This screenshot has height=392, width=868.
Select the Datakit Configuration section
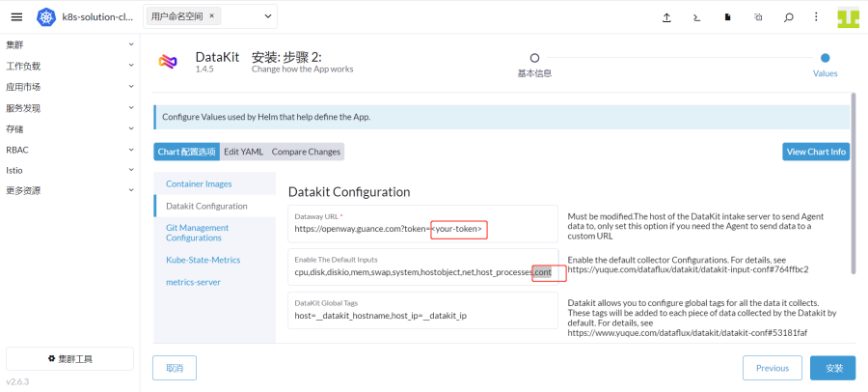coord(215,206)
